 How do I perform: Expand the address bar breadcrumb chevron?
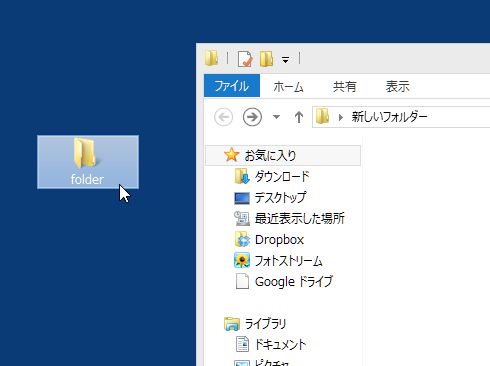pyautogui.click(x=340, y=117)
